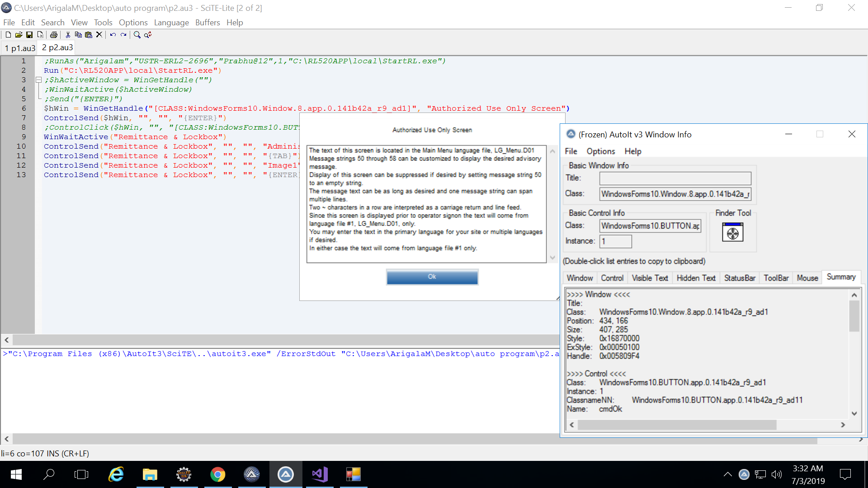
Task: Show hidden system tray icons chevron
Action: [728, 474]
